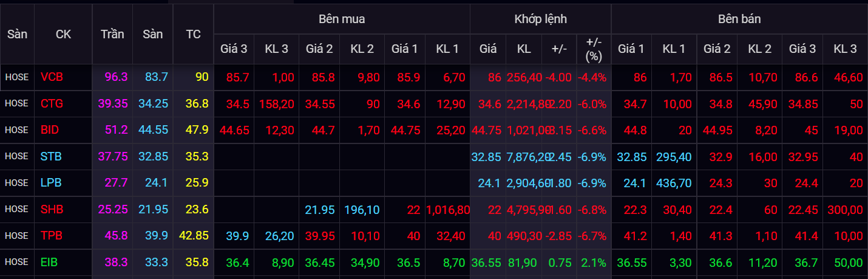Screen dimensions: 868x279
Task: Click EIB ceiling price 38.3
Action: [x=116, y=262]
